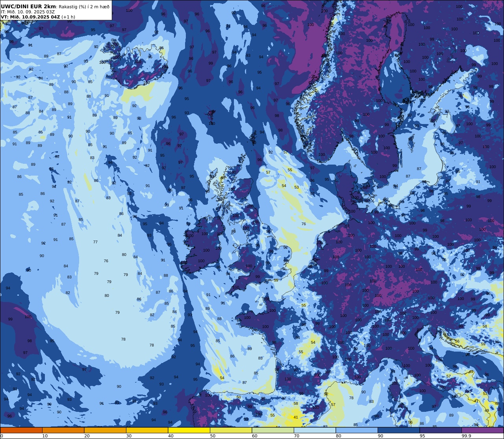Viewport: 504px width, 439px height.
Task: Select the purple above-99.9 colorbar segment
Action: pos(482,430)
